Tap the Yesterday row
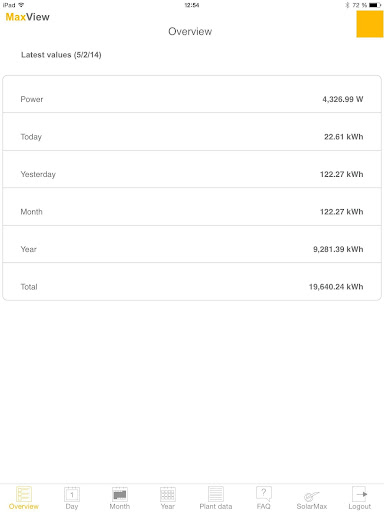This screenshot has height=512, width=384. (x=192, y=169)
